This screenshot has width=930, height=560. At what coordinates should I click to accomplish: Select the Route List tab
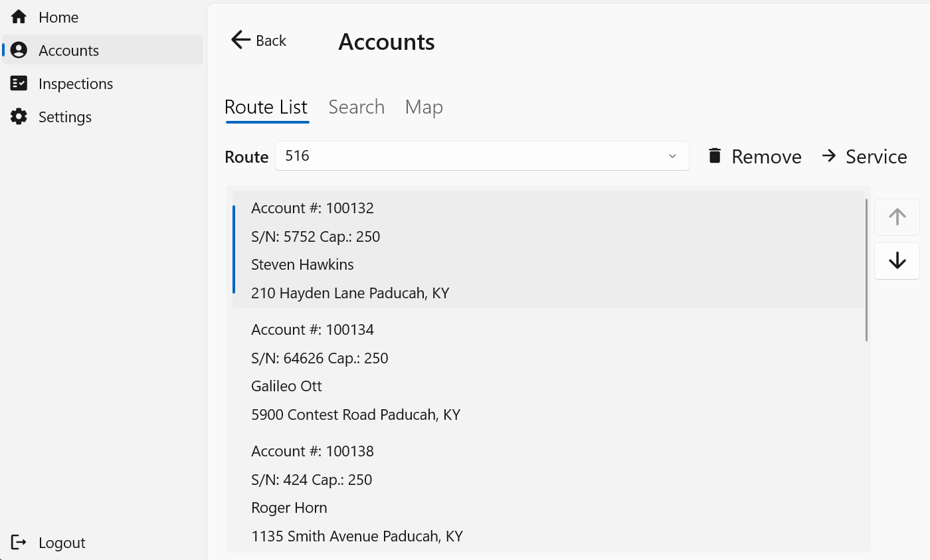pyautogui.click(x=266, y=107)
